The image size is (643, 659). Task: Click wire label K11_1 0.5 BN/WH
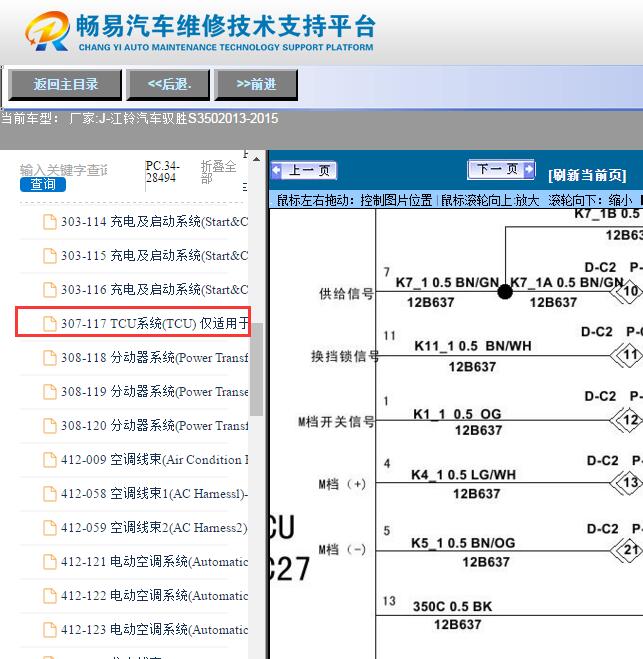pos(473,346)
